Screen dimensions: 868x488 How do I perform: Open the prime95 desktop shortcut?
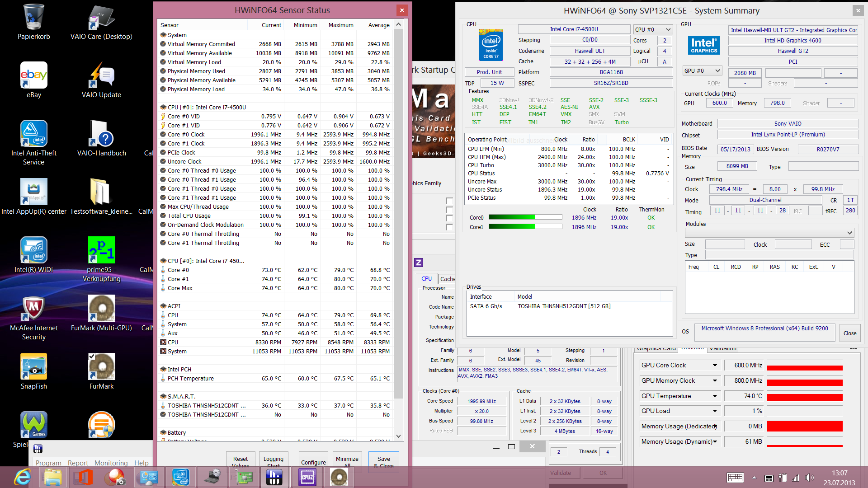pos(101,250)
